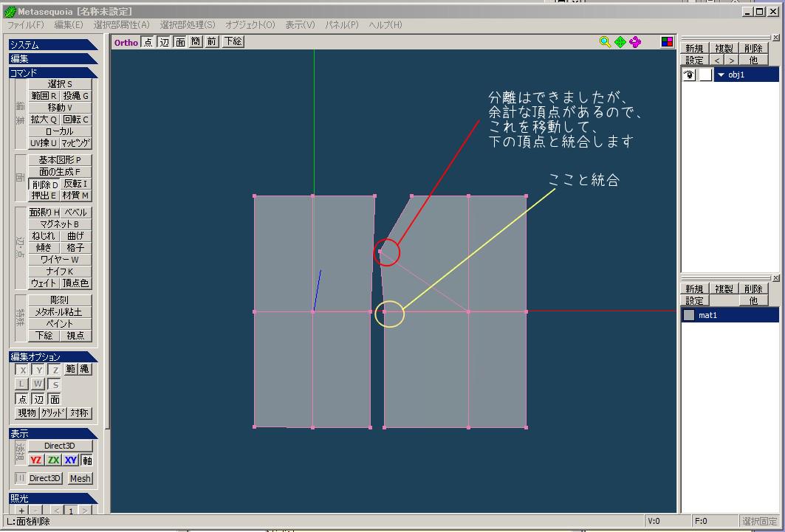The height and width of the screenshot is (532, 785).
Task: Click the magenta rotate view icon
Action: click(x=635, y=42)
